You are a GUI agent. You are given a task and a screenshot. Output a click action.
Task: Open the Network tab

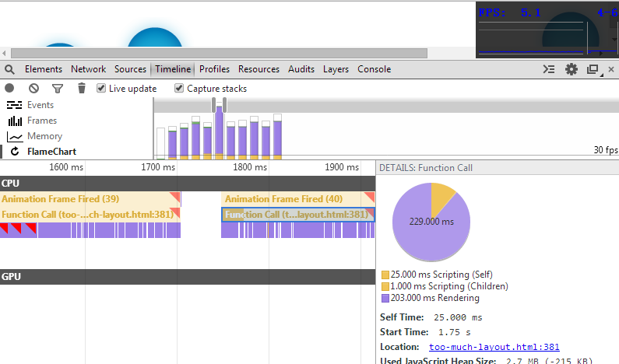[88, 69]
